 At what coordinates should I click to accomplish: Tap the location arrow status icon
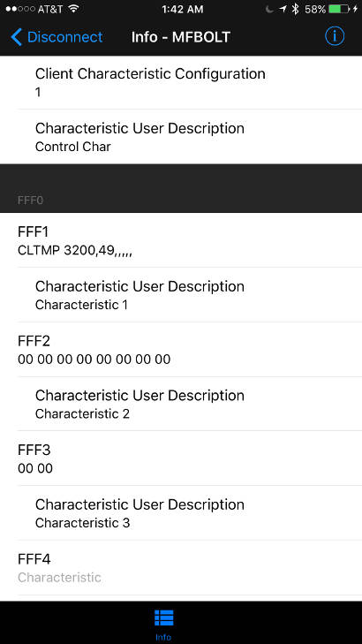click(x=283, y=10)
